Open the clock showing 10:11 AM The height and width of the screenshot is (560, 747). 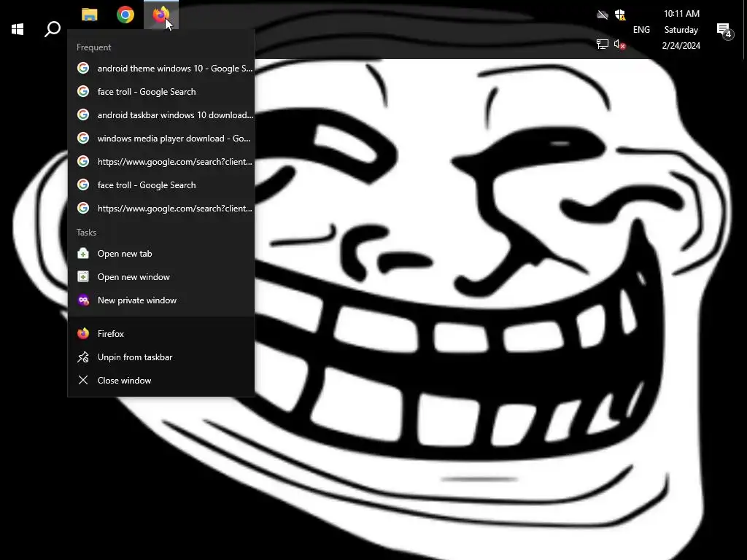(681, 29)
